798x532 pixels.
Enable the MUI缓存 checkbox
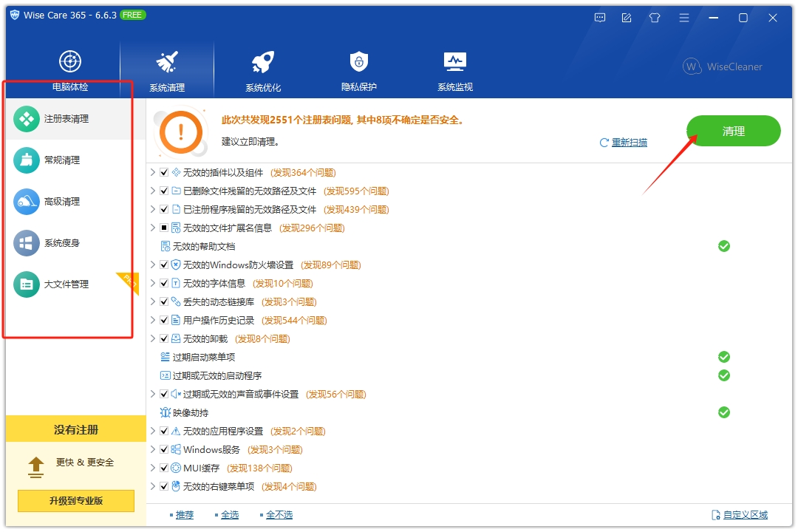pyautogui.click(x=164, y=468)
